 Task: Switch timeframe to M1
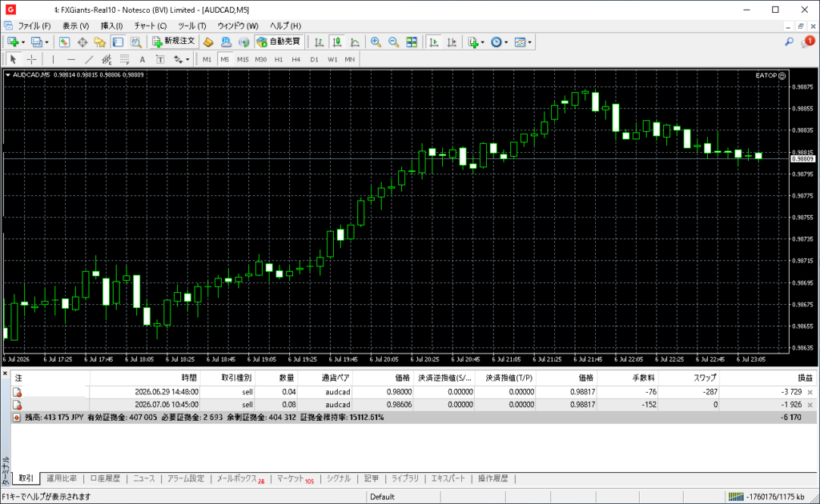pos(207,59)
